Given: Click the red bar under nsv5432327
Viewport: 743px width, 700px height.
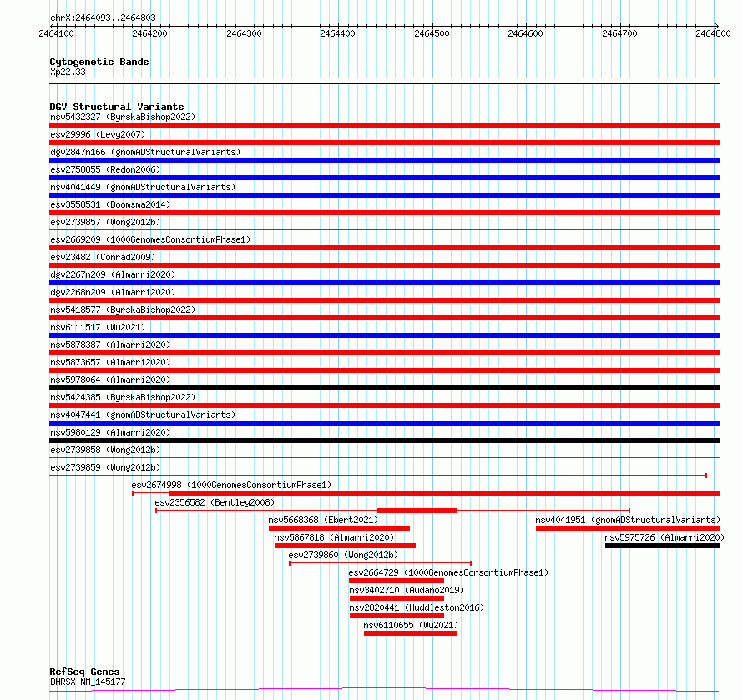Looking at the screenshot, I should click(x=384, y=125).
